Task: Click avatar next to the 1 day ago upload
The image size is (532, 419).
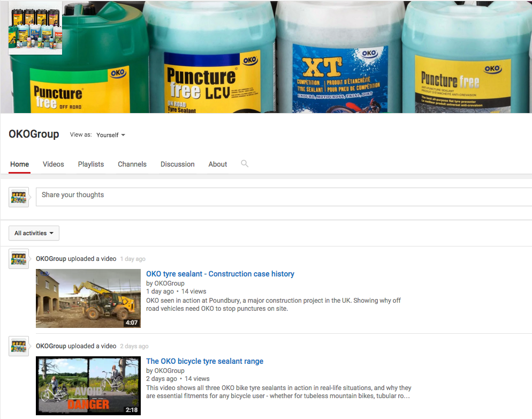Action: click(x=19, y=259)
